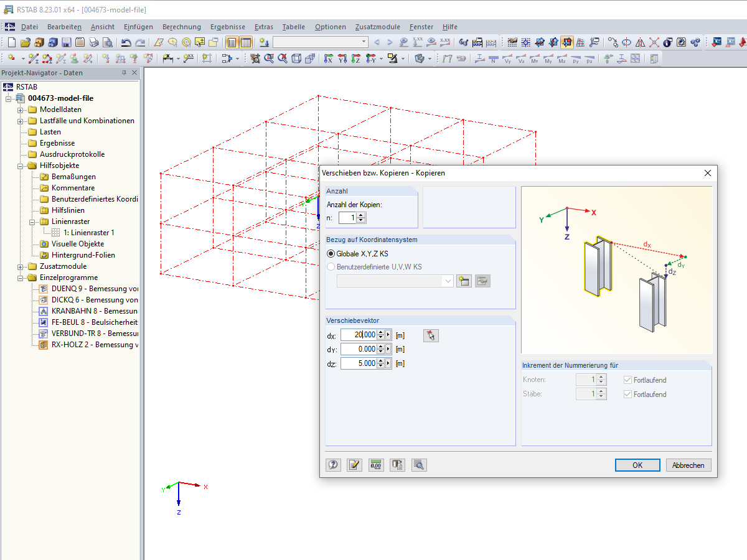Image resolution: width=747 pixels, height=560 pixels.
Task: Click the pick vector points icon beside dx
Action: pos(431,335)
